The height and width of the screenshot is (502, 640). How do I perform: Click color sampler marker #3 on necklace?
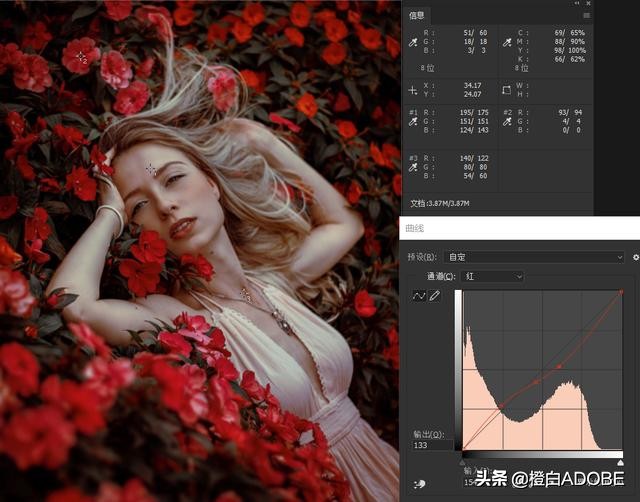pos(245,294)
